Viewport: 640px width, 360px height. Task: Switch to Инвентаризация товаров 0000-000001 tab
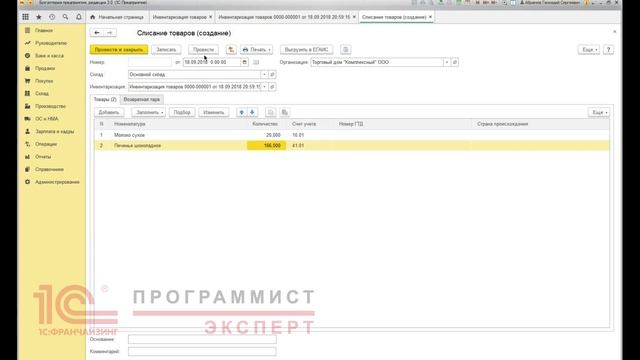[284, 17]
